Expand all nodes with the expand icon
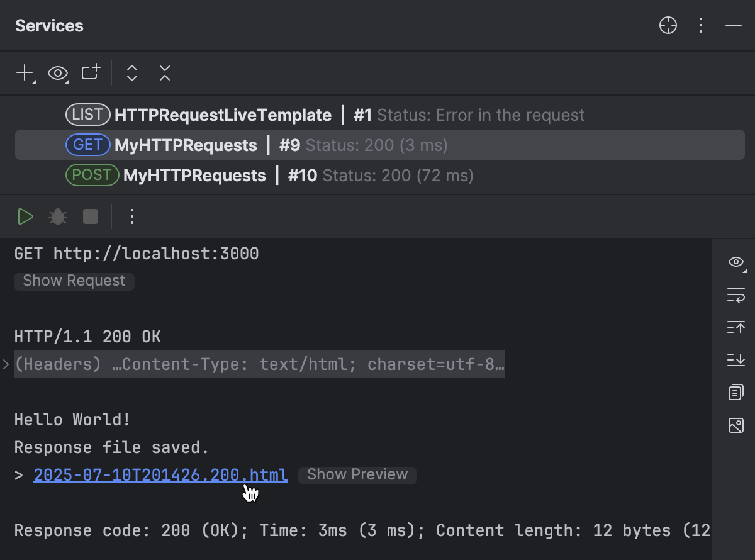This screenshot has height=560, width=755. (131, 73)
